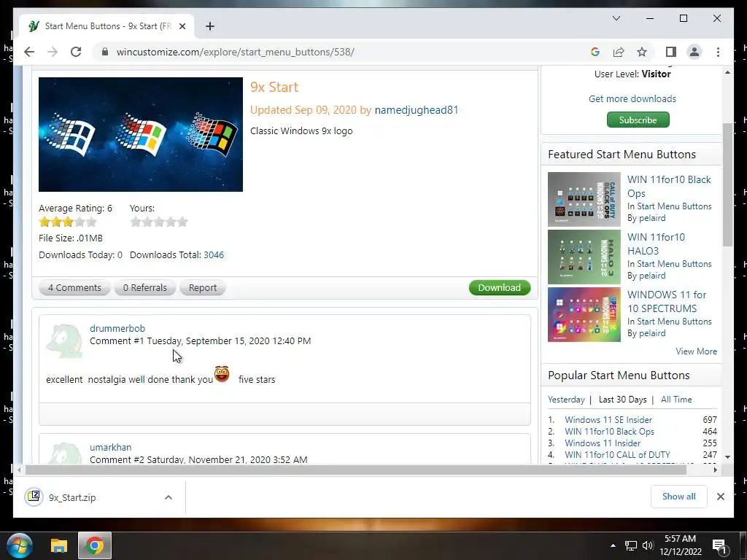Switch popular list to Last 30 Days
Screen dimensions: 747x560
[623, 400]
